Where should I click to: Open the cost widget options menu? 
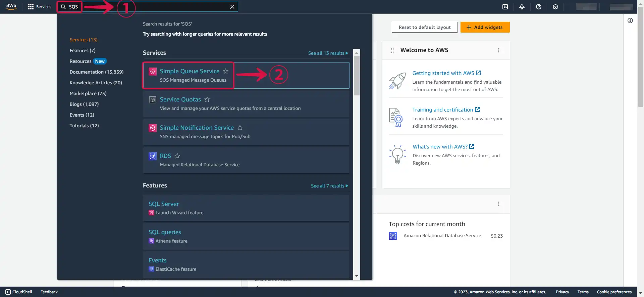coord(499,204)
